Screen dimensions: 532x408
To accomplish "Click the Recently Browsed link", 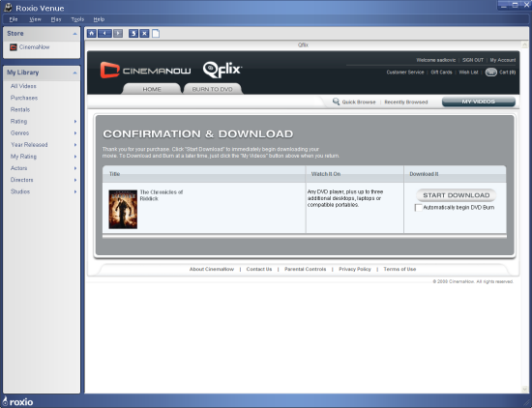I will point(406,102).
